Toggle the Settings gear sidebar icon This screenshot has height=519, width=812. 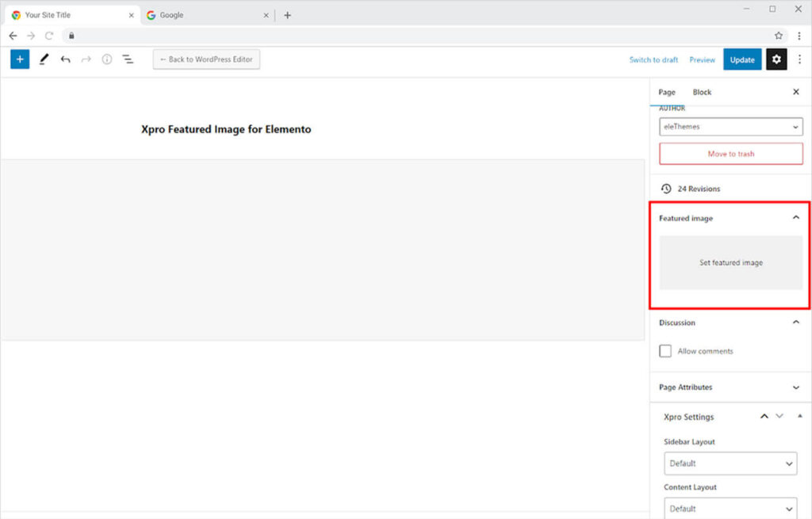[x=776, y=59]
